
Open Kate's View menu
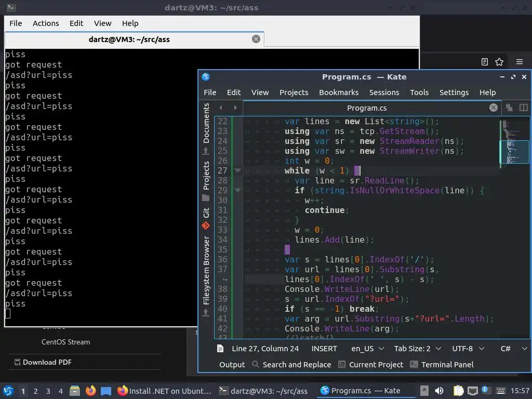(x=260, y=92)
